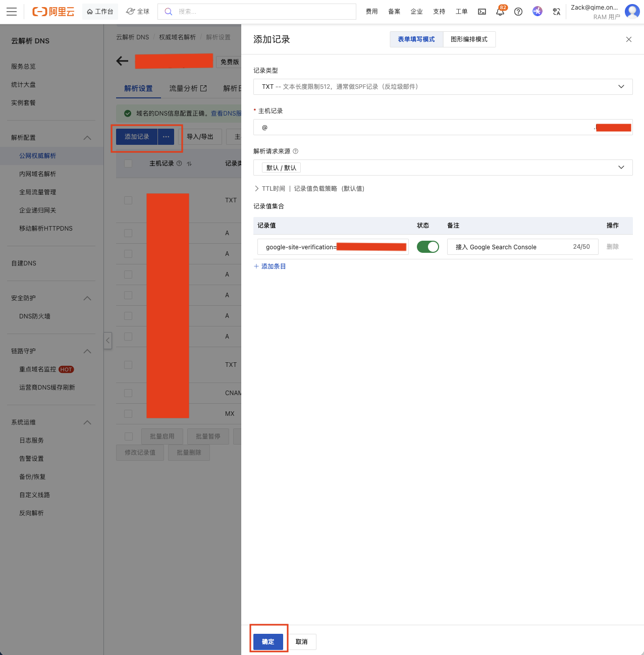644x655 pixels.
Task: Toggle the record status switch off
Action: pyautogui.click(x=427, y=247)
